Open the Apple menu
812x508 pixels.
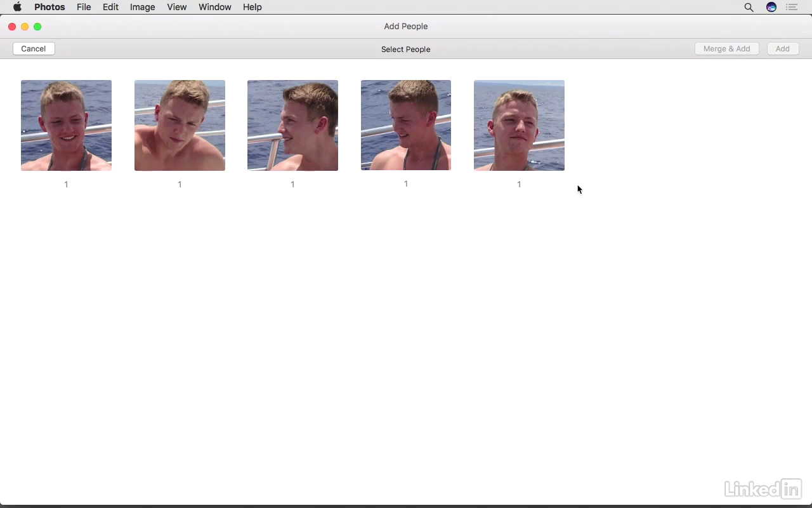pyautogui.click(x=17, y=7)
